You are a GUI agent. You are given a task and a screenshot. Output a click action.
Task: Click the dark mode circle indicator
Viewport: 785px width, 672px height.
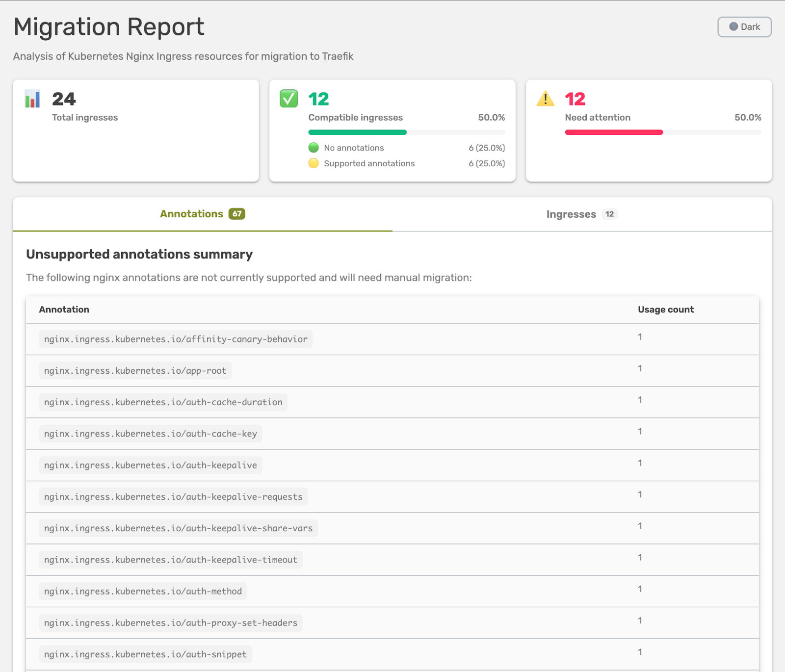733,26
